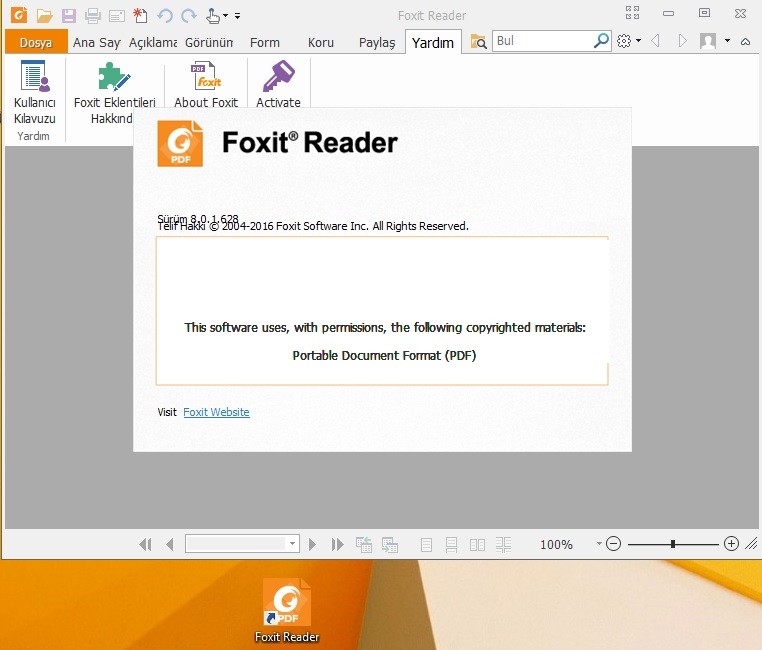762x650 pixels.
Task: Click the user account icon
Action: [708, 41]
